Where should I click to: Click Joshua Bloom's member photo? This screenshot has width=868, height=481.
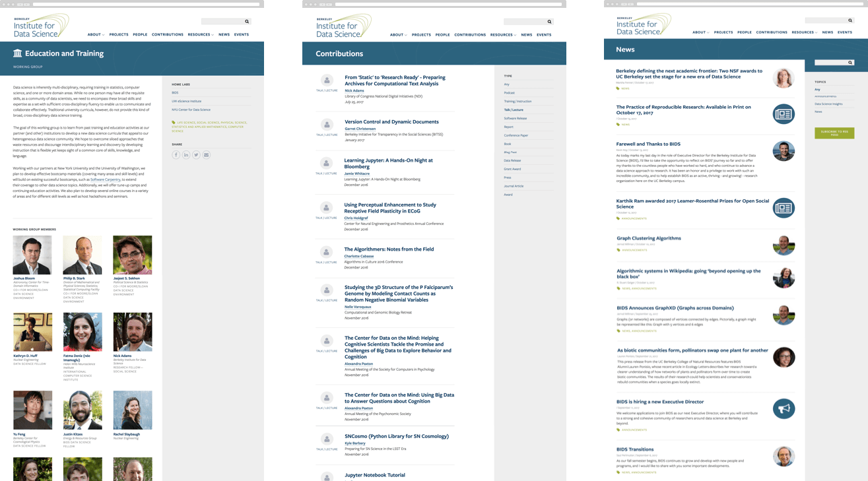coord(32,255)
